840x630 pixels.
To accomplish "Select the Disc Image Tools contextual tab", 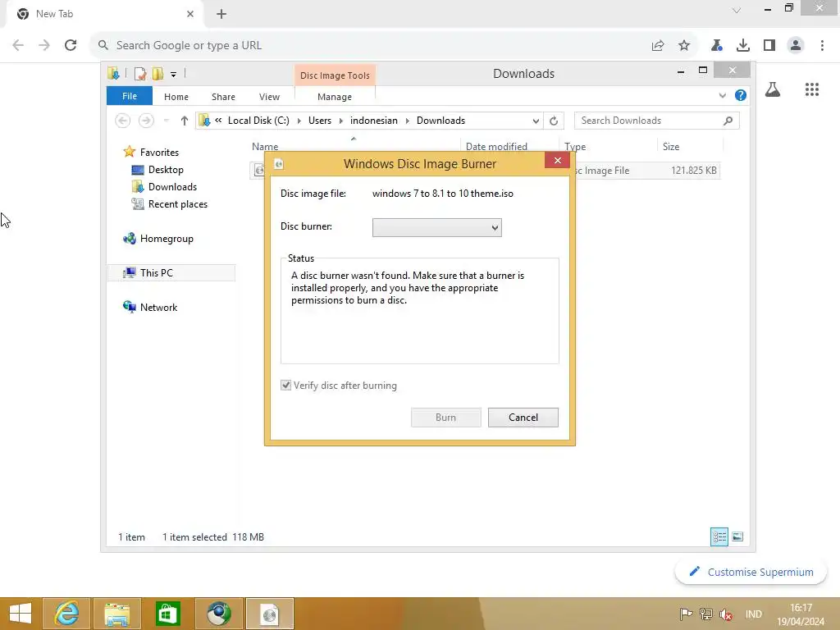I will click(335, 75).
